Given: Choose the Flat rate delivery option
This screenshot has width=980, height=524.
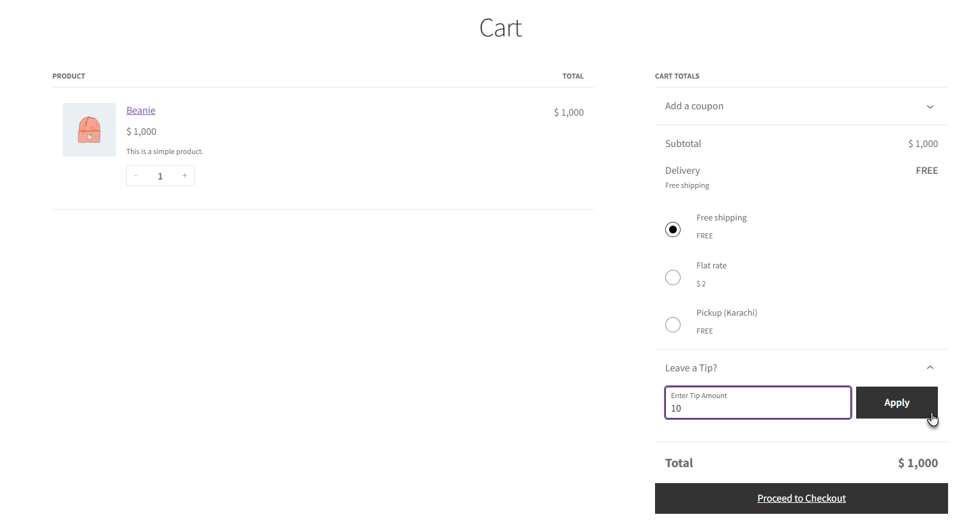Looking at the screenshot, I should (673, 277).
